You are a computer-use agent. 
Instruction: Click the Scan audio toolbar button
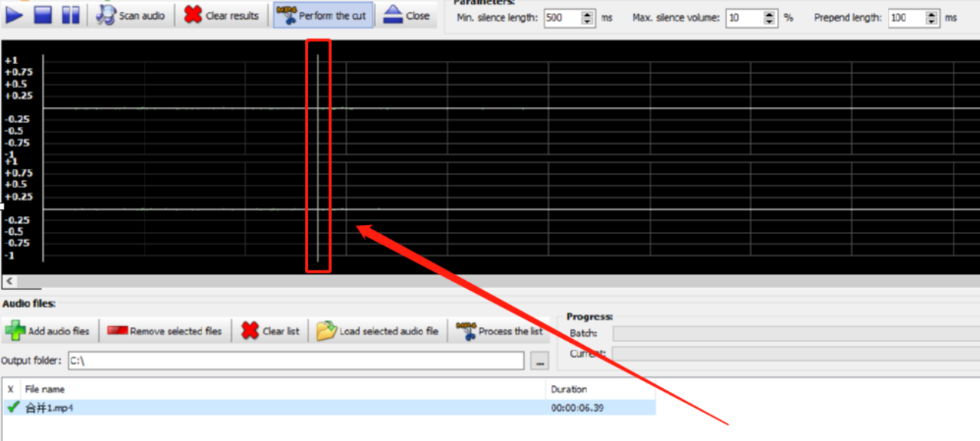click(x=131, y=15)
